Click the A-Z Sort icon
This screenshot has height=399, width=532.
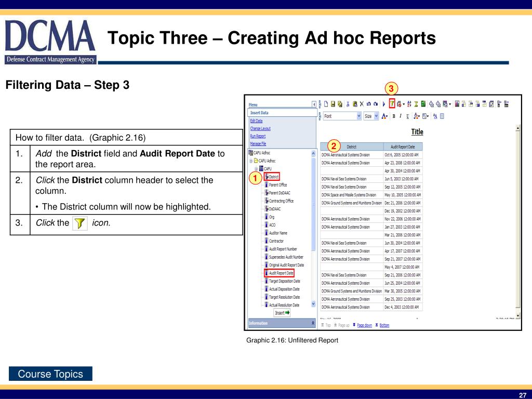coord(409,104)
